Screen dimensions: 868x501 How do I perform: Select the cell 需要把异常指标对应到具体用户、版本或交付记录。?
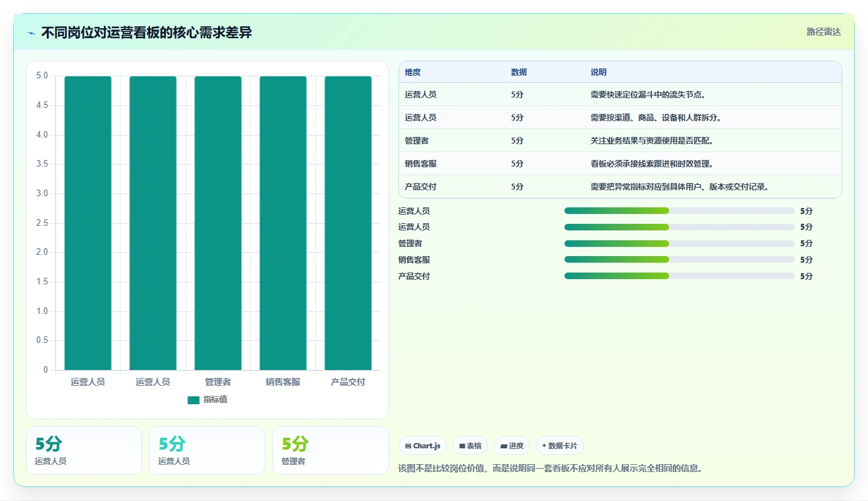point(682,187)
